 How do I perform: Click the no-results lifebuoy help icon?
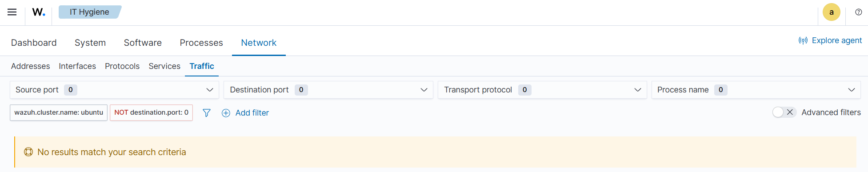coord(28,152)
